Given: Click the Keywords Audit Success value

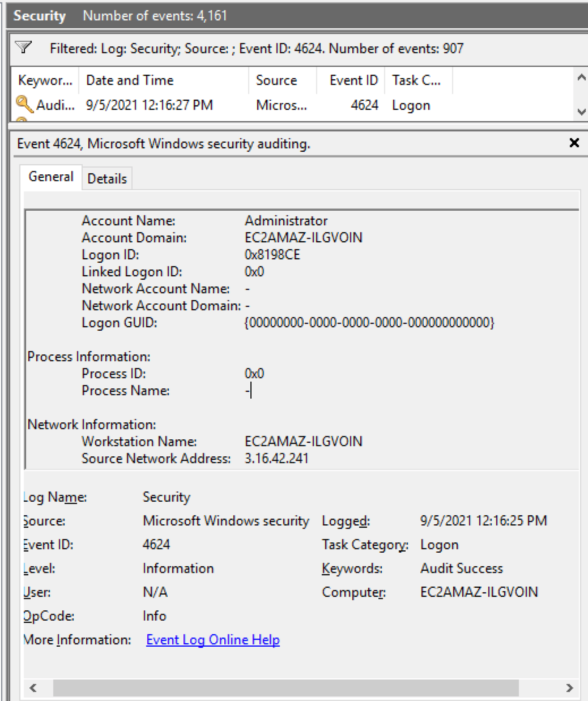Looking at the screenshot, I should pyautogui.click(x=462, y=569).
